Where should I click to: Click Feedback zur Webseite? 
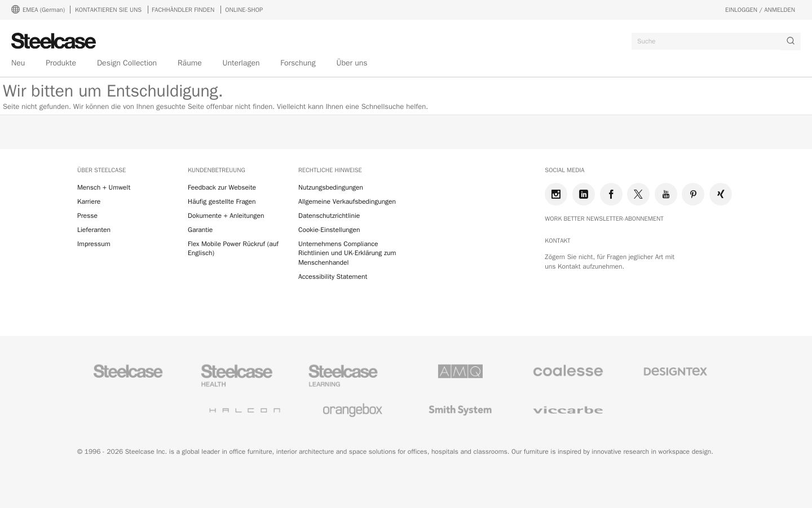coord(222,187)
